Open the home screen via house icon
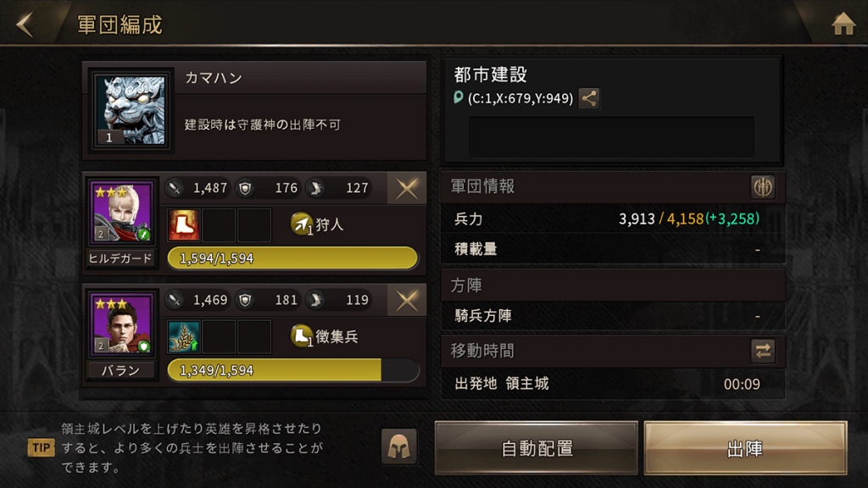Image resolution: width=868 pixels, height=488 pixels. click(843, 24)
